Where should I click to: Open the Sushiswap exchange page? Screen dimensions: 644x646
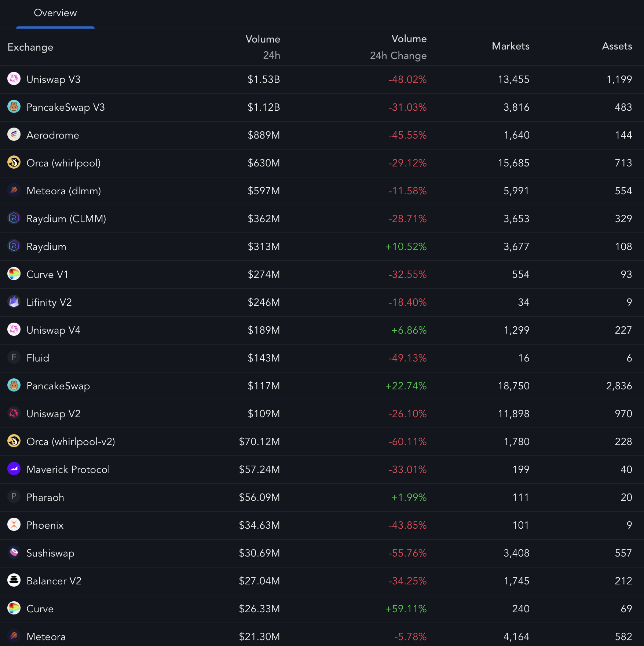pos(51,553)
